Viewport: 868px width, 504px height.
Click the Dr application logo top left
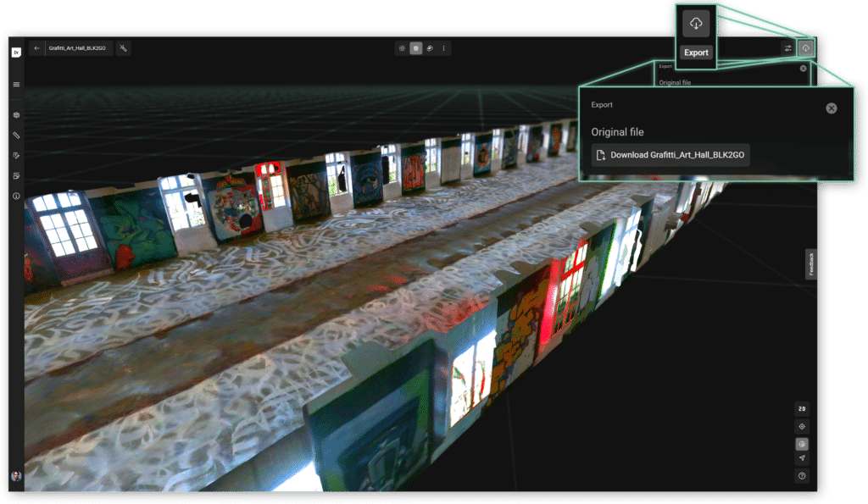tap(16, 53)
